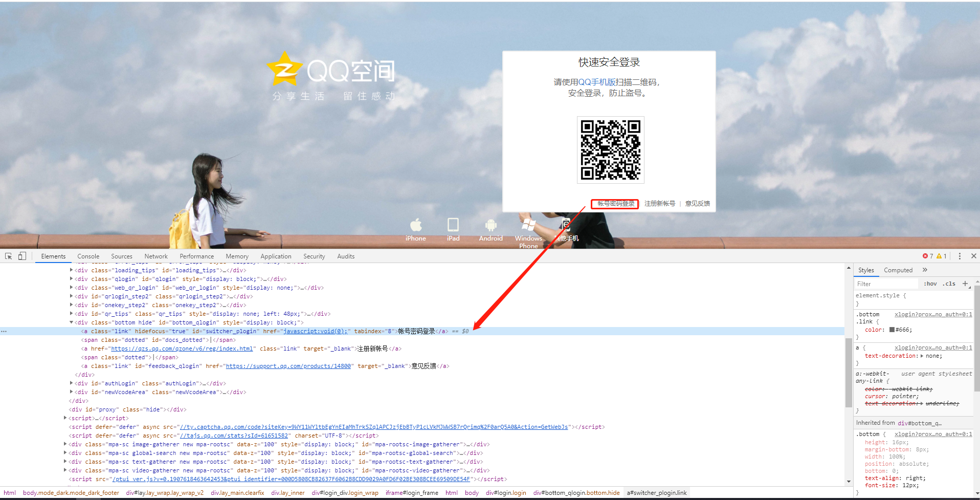The image size is (980, 500).
Task: Click xlogin source link for .bottom .link rule
Action: tap(933, 314)
